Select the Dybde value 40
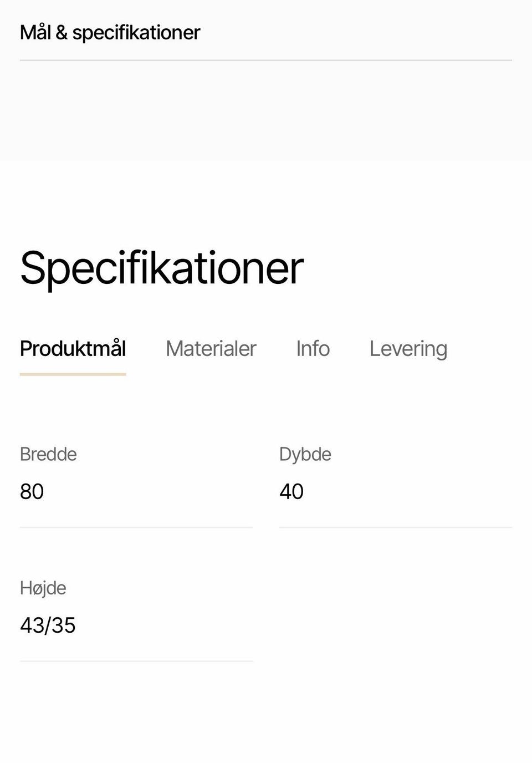 (291, 491)
